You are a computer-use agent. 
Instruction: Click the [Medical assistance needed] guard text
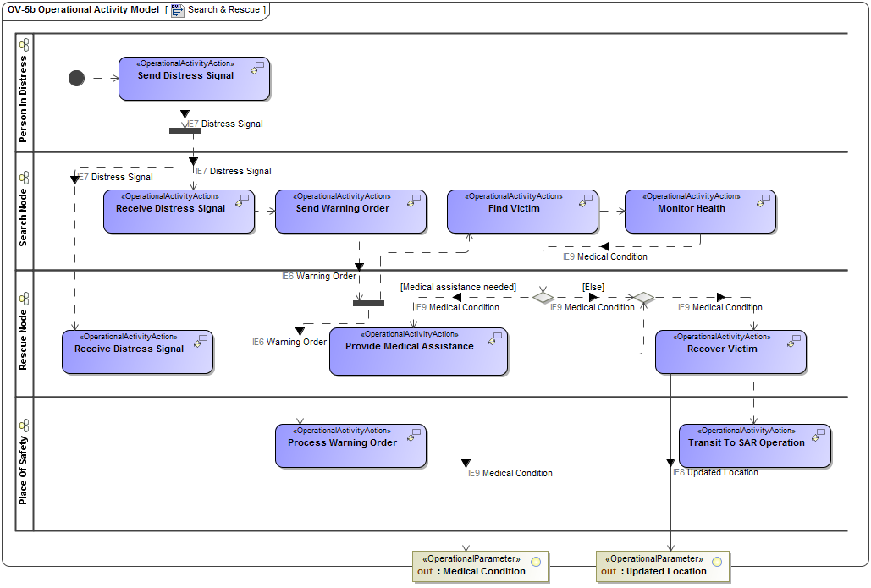click(458, 287)
